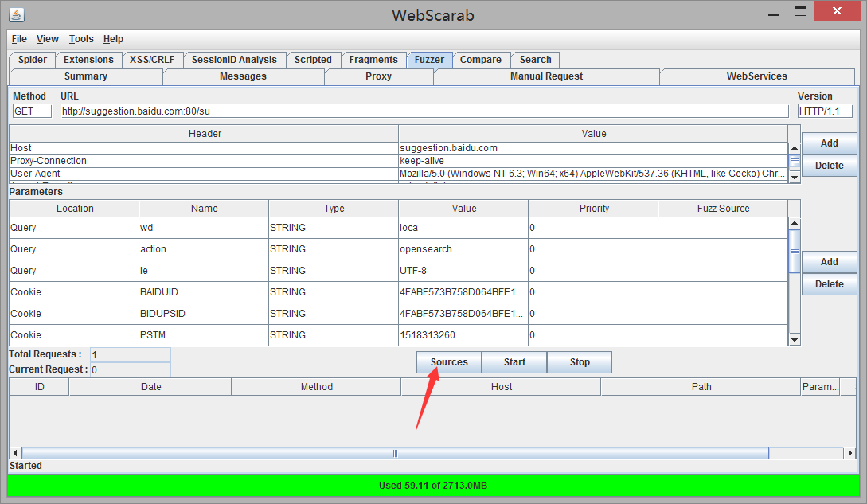Click the Header column heading
Image resolution: width=867 pixels, height=504 pixels.
click(x=205, y=134)
